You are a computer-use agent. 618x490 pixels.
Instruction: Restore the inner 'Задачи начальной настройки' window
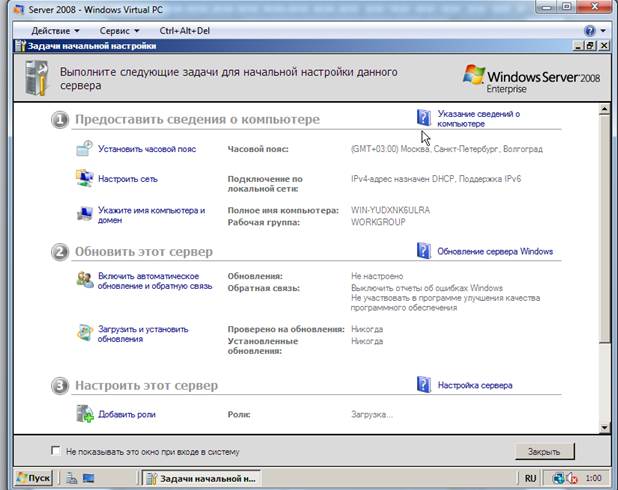(590, 46)
